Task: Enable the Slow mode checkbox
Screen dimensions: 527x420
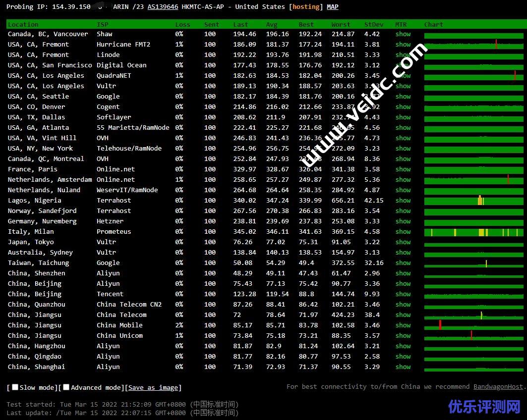Action: click(15, 387)
